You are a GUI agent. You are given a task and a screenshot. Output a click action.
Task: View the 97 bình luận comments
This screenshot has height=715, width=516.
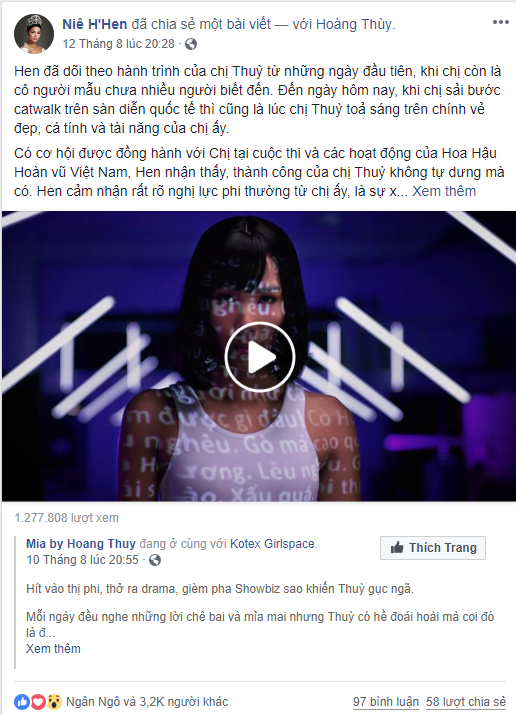(386, 702)
